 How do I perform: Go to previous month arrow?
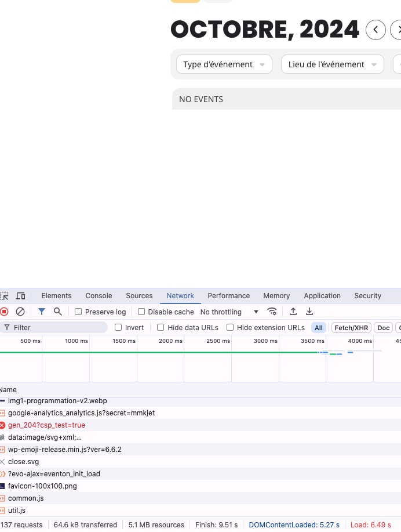pos(376,30)
